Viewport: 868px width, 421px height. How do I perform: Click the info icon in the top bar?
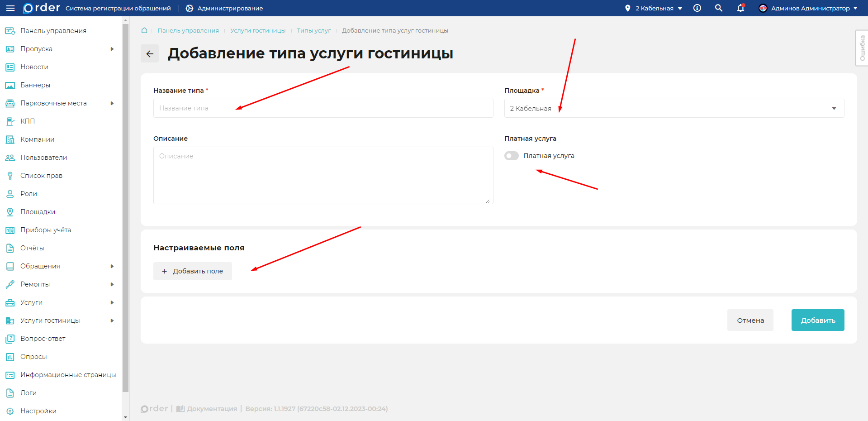(697, 8)
